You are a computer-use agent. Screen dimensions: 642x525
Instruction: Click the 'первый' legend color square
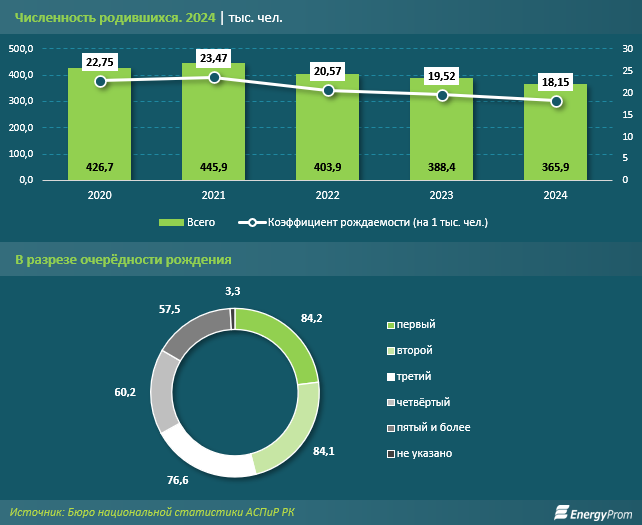(391, 325)
